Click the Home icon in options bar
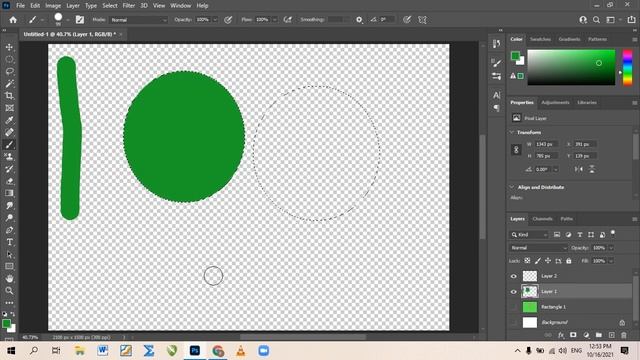Image resolution: width=640 pixels, height=360 pixels. (13, 20)
